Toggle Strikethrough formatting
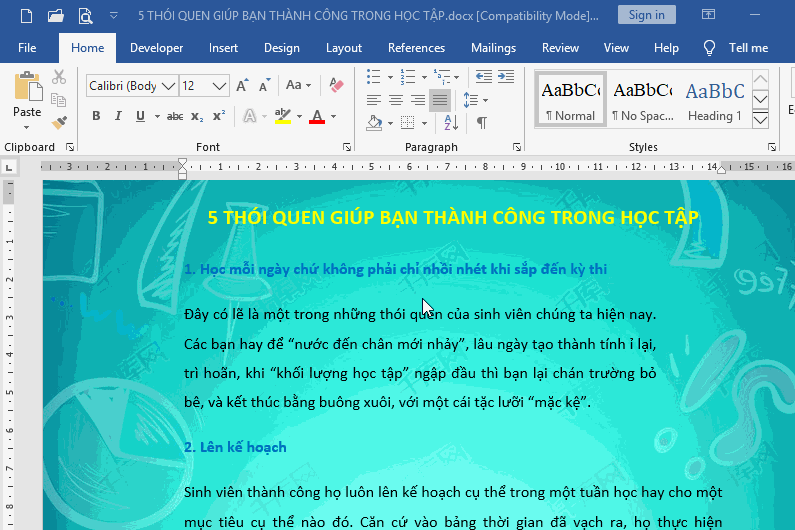Viewport: 795px width, 530px height. pos(175,117)
